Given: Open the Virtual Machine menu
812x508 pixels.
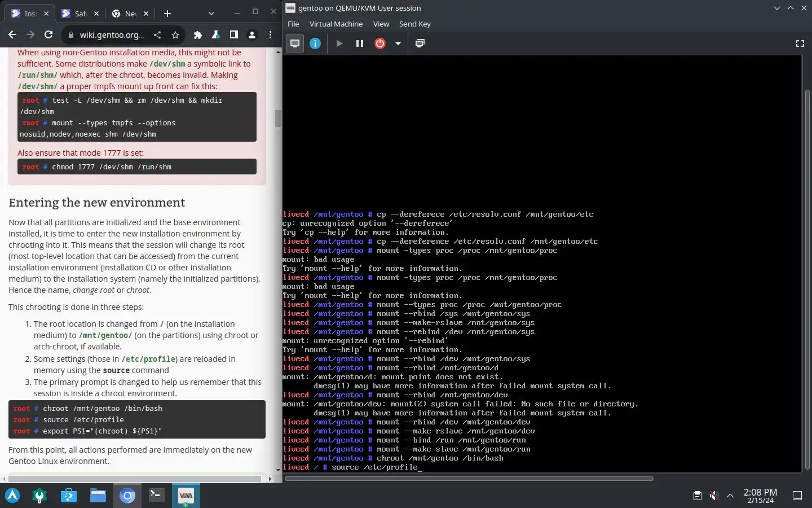Looking at the screenshot, I should pos(336,24).
